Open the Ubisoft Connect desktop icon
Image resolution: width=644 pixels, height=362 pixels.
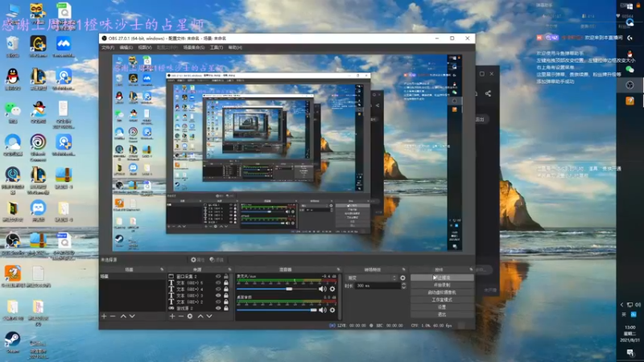(38, 146)
